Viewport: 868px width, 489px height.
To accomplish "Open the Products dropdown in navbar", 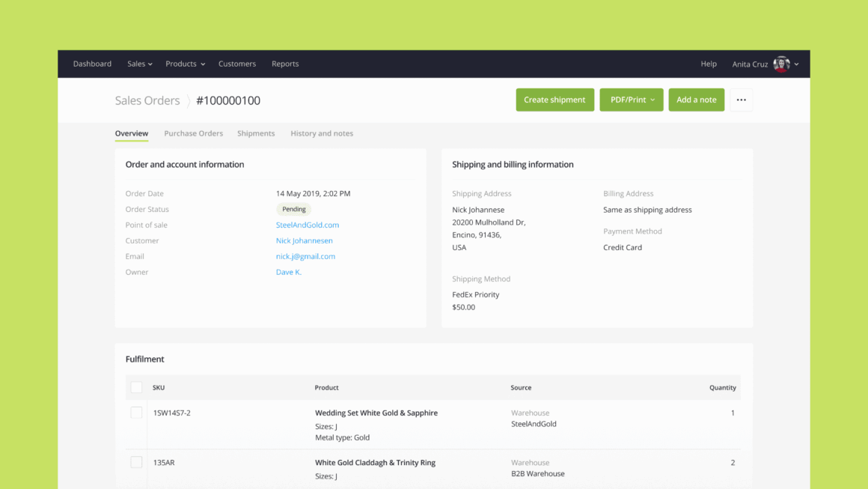I will (185, 64).
